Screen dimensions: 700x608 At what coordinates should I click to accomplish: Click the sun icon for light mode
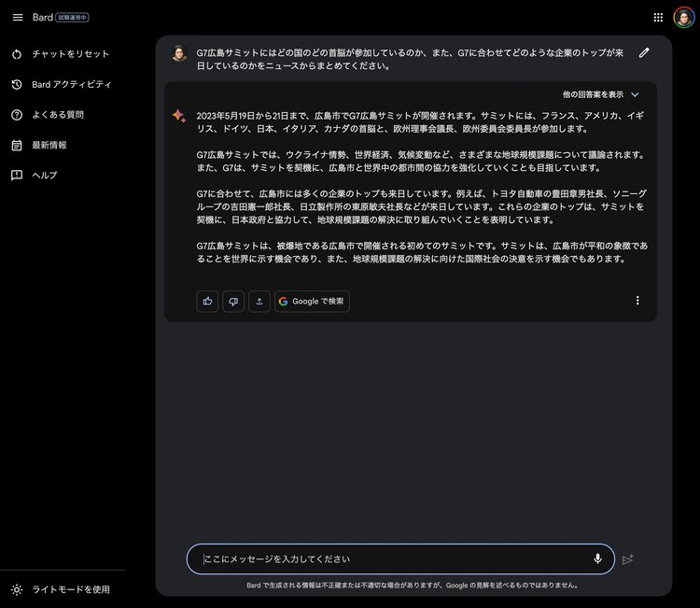17,589
